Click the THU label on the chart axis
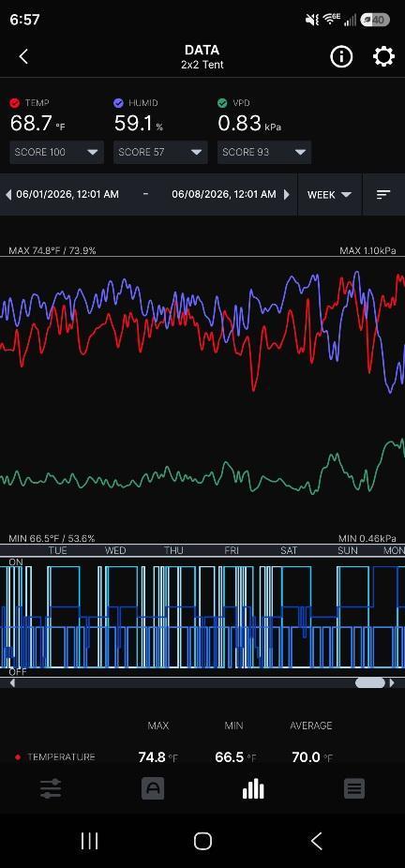 coord(173,550)
